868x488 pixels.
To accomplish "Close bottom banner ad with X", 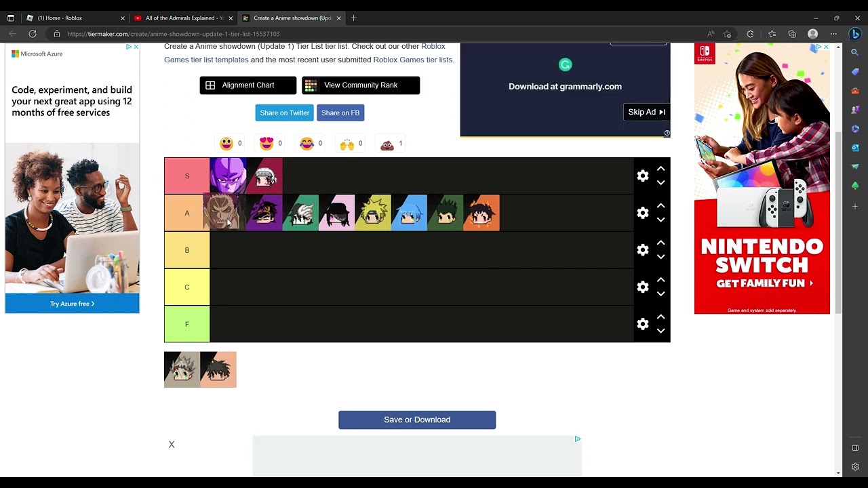I will pyautogui.click(x=172, y=445).
